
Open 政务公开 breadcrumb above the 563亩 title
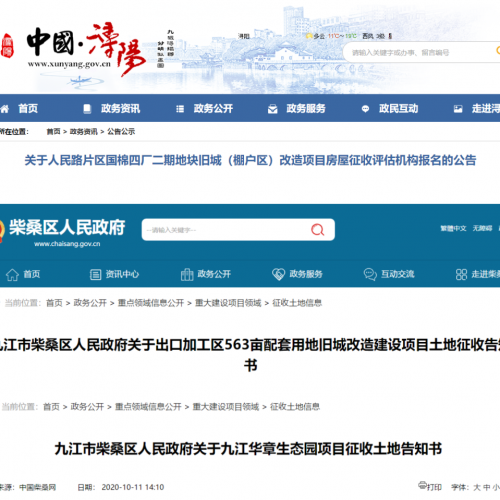pyautogui.click(x=90, y=303)
